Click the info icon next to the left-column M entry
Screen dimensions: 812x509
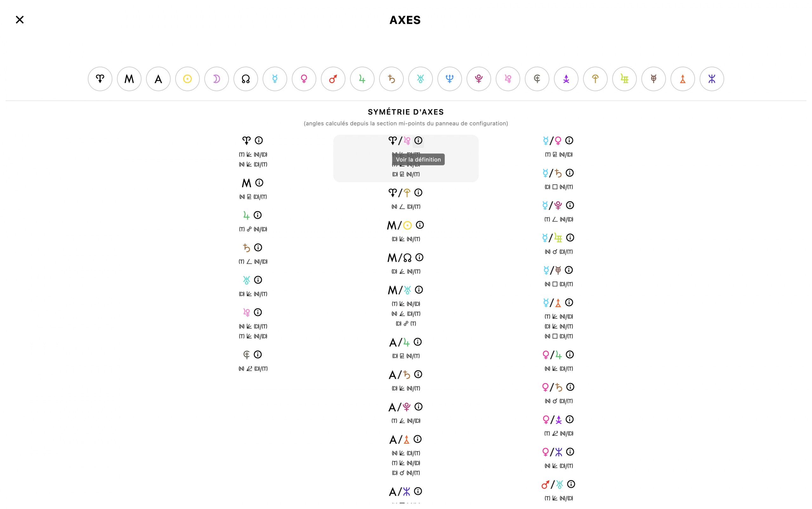pyautogui.click(x=259, y=183)
